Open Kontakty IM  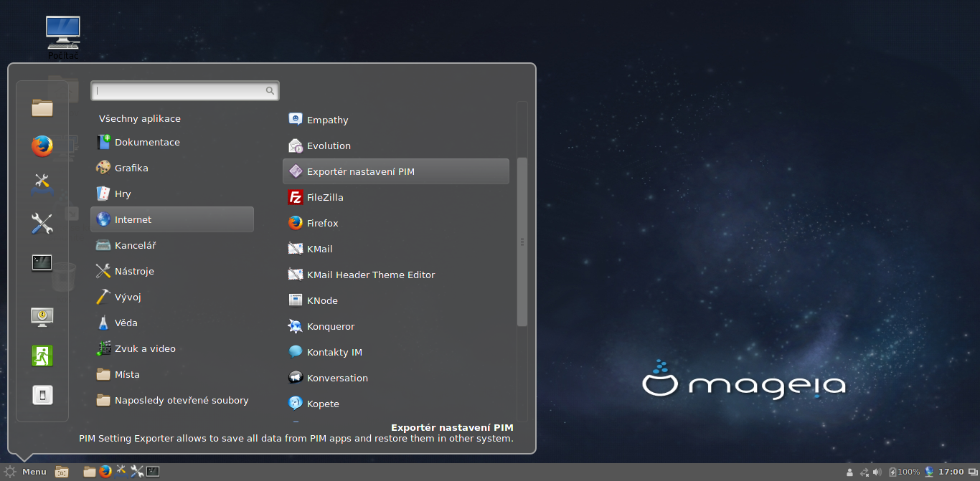pyautogui.click(x=396, y=352)
